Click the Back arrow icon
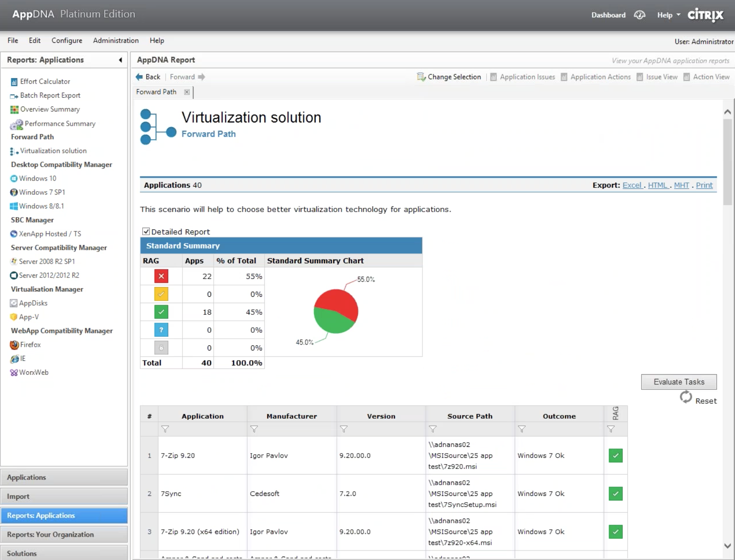The image size is (735, 560). [x=139, y=77]
